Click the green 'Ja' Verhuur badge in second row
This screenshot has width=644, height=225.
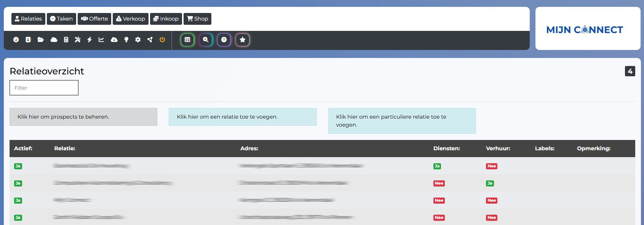pyautogui.click(x=490, y=183)
